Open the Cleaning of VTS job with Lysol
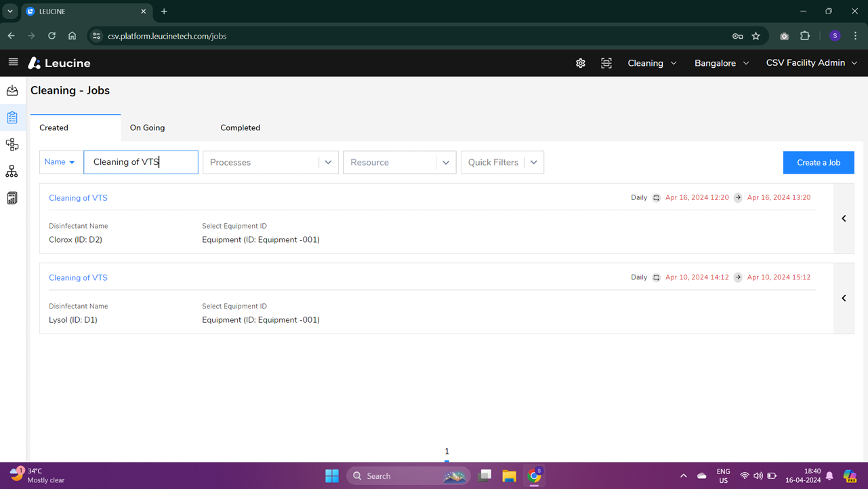Screen dimensions: 868x489 78,277
